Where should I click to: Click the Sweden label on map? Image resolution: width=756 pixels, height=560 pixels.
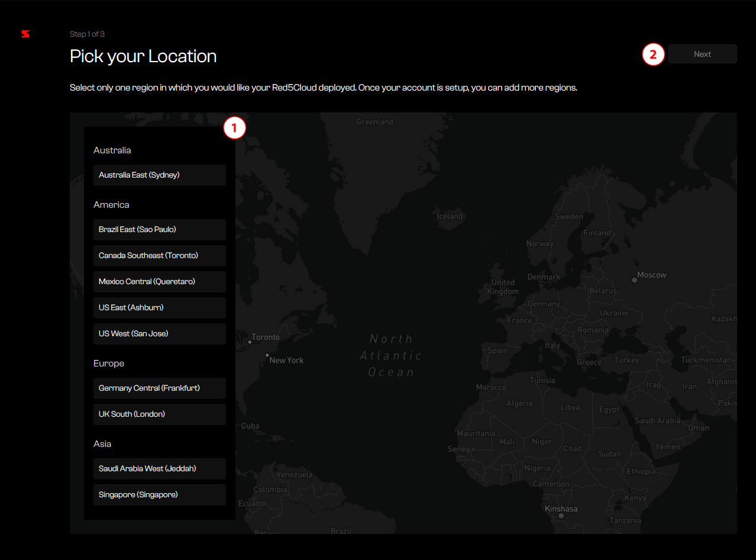(568, 217)
